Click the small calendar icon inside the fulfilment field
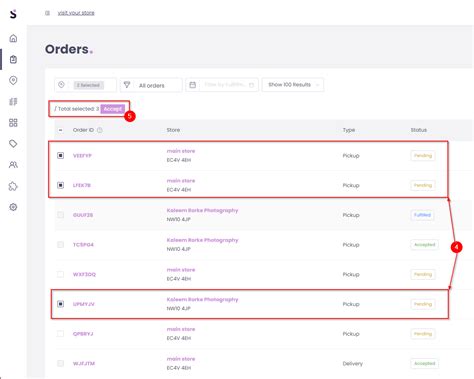Image resolution: width=474 pixels, height=379 pixels. coord(251,85)
